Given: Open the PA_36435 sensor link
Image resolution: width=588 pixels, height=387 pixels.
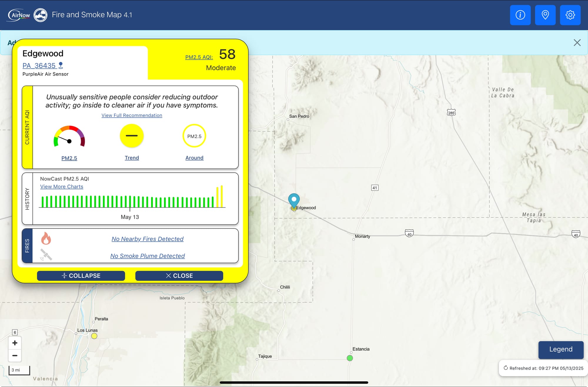Looking at the screenshot, I should click(39, 65).
